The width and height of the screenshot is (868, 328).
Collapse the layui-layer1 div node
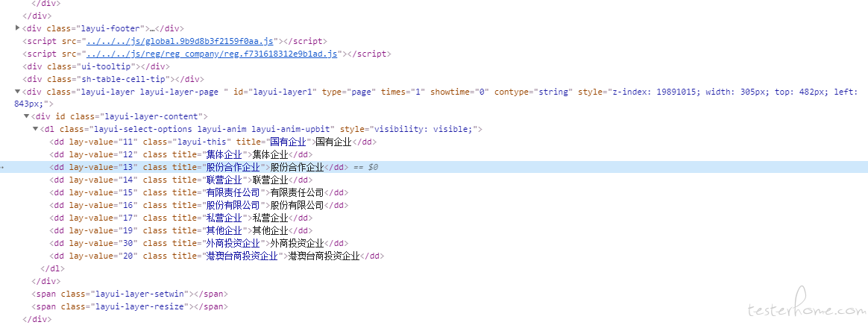point(18,92)
